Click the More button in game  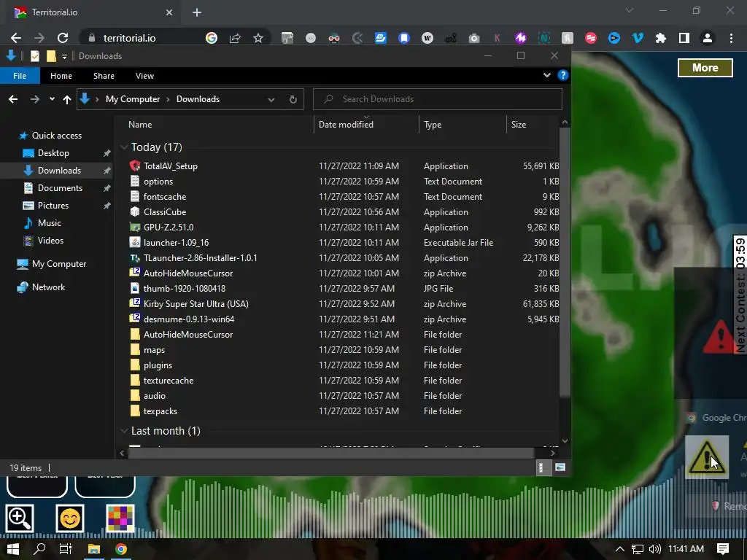[x=705, y=68]
